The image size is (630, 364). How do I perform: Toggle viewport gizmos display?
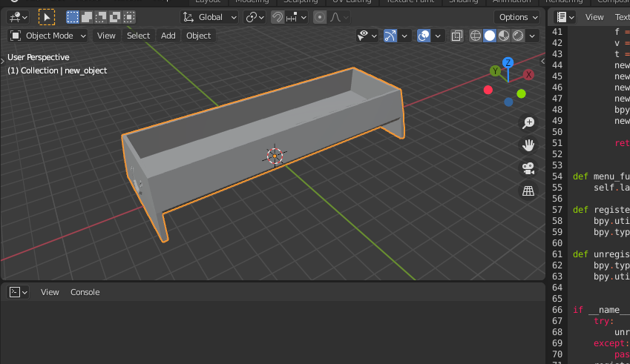pyautogui.click(x=390, y=36)
